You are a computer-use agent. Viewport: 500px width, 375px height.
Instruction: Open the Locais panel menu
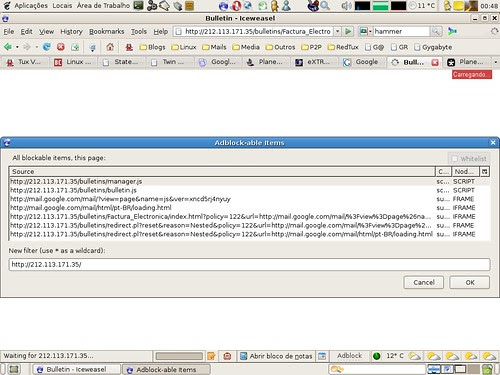[62, 6]
